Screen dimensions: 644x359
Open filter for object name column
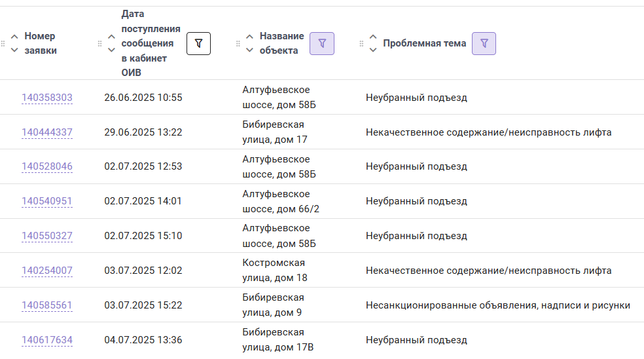pyautogui.click(x=321, y=44)
